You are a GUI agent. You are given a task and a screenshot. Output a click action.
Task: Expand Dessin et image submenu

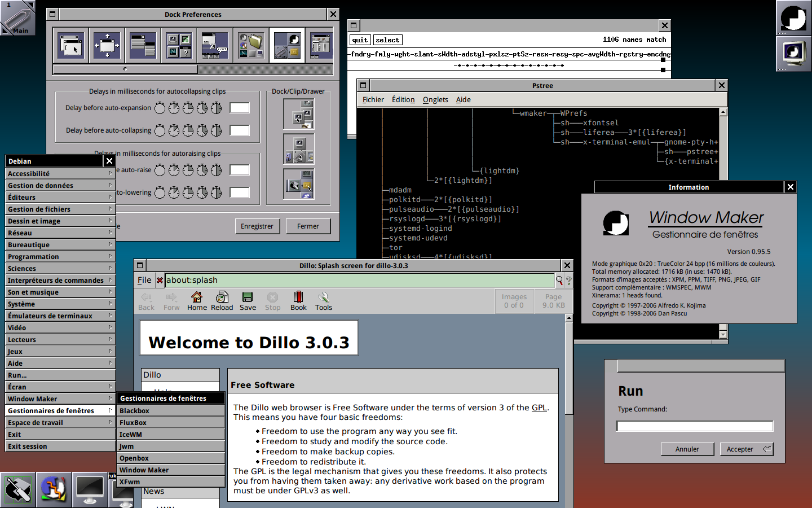click(60, 221)
